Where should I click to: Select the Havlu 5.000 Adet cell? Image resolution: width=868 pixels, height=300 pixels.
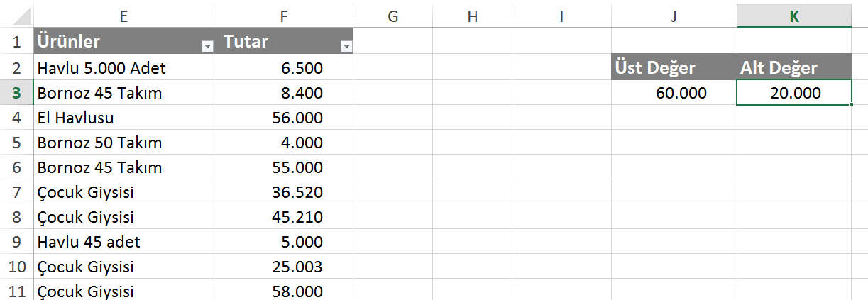click(x=123, y=68)
